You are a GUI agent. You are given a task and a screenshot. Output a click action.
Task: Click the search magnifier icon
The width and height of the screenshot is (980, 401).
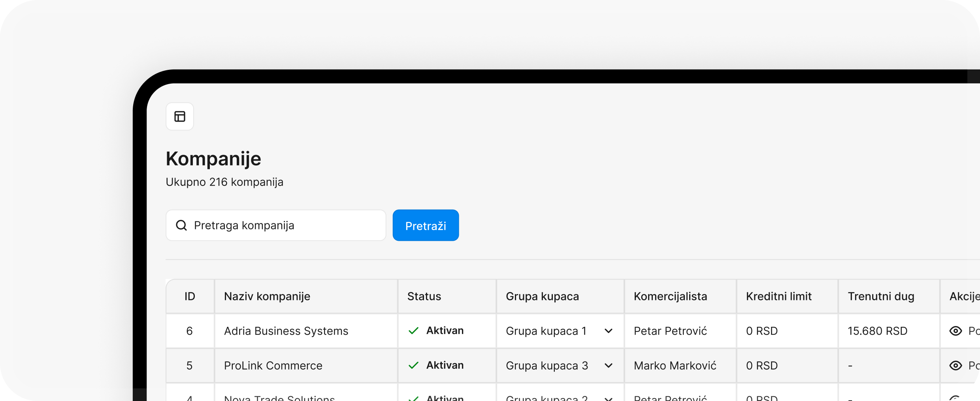coord(181,225)
